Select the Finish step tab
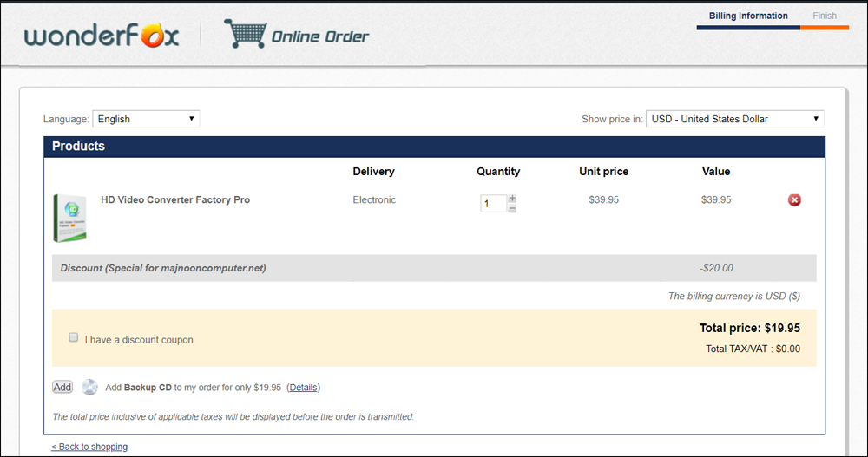 825,16
